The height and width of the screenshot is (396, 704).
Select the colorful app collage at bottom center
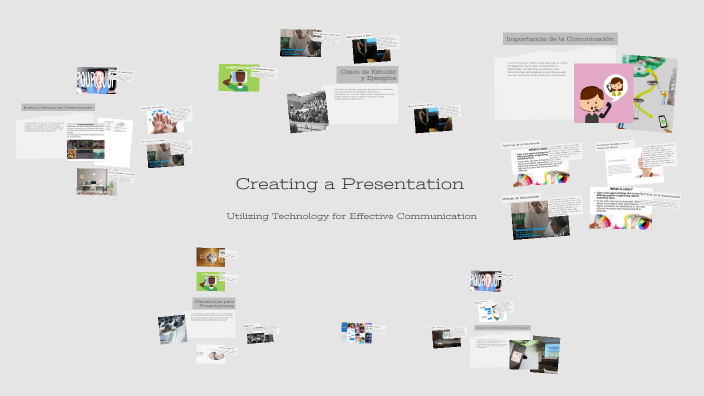tap(356, 333)
